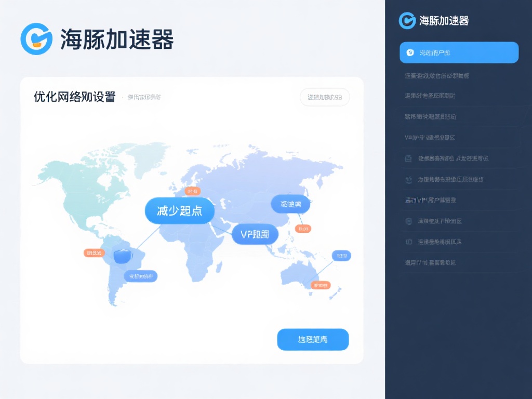The width and height of the screenshot is (532, 399).
Task: Click the orange marker over Australia
Action: point(318,284)
